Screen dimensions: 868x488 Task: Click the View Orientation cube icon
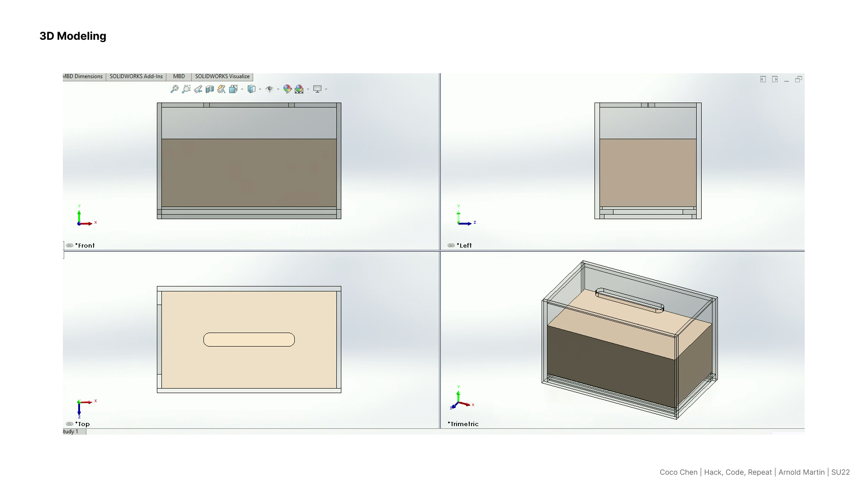pyautogui.click(x=233, y=89)
